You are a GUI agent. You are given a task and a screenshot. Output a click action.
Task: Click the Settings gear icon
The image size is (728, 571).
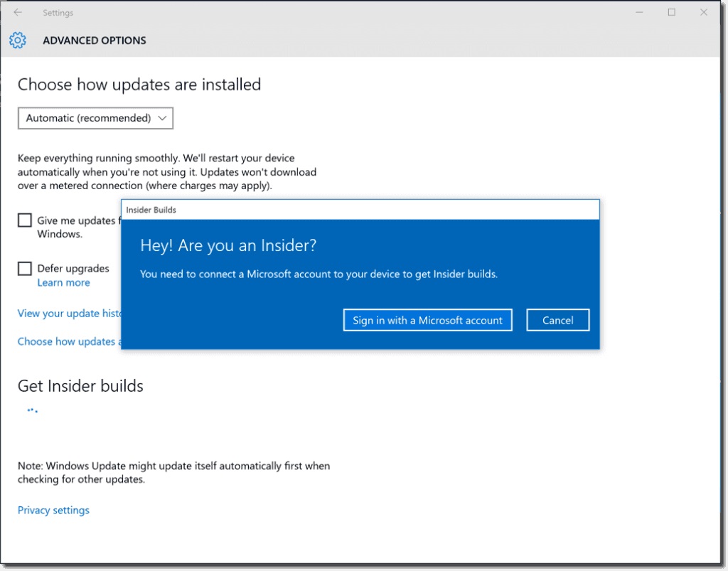pos(18,41)
